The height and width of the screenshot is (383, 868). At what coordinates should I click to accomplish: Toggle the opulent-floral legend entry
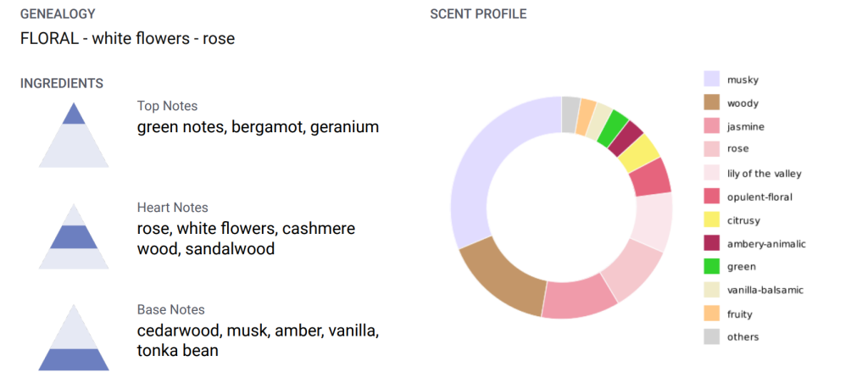pos(759,197)
